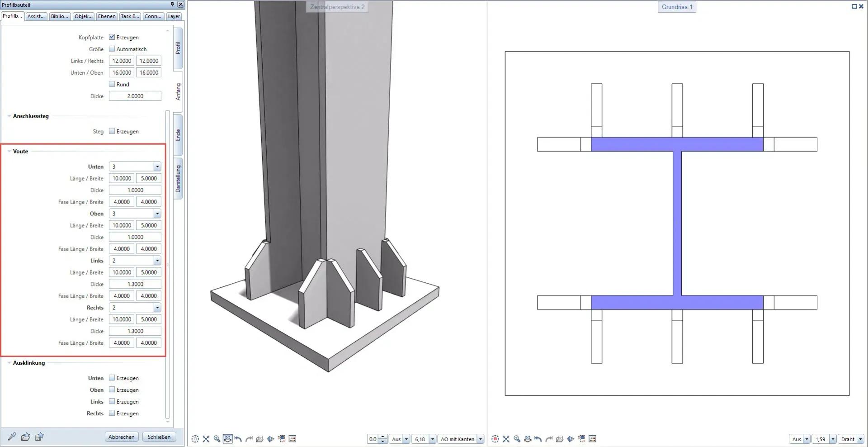Click the Kopfplatte Dicke input field
The width and height of the screenshot is (868, 447).
coord(135,96)
